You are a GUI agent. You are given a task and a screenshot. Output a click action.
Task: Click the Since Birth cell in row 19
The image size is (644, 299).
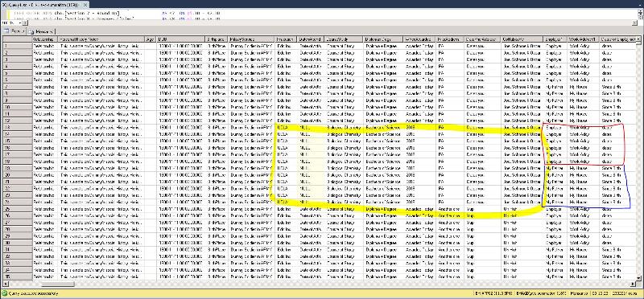[x=618, y=168]
